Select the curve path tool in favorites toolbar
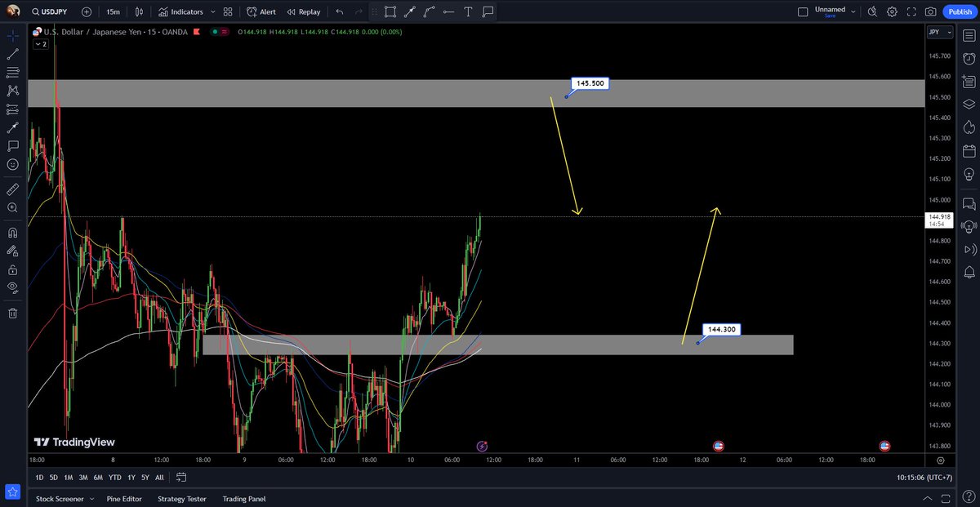980x507 pixels. 430,11
